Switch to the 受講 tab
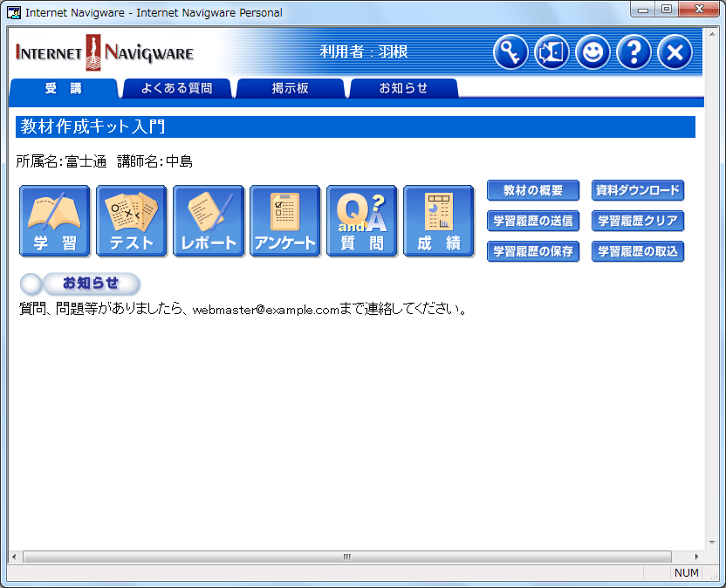 [64, 88]
